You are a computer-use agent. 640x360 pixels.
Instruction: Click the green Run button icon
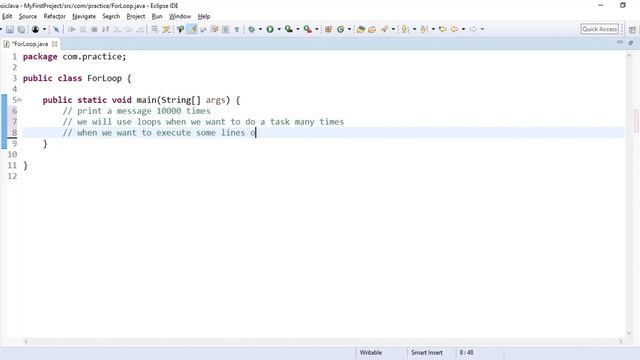270,29
